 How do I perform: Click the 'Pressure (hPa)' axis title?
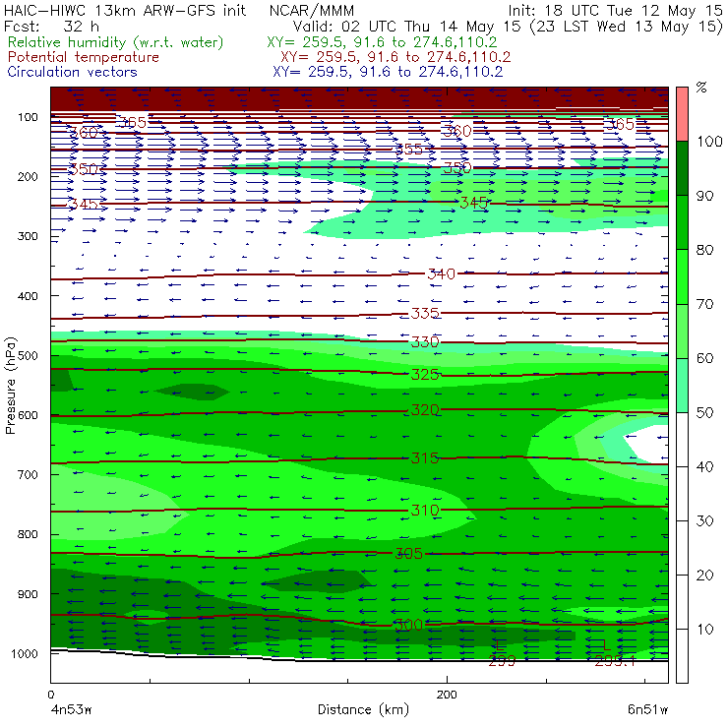click(x=11, y=387)
